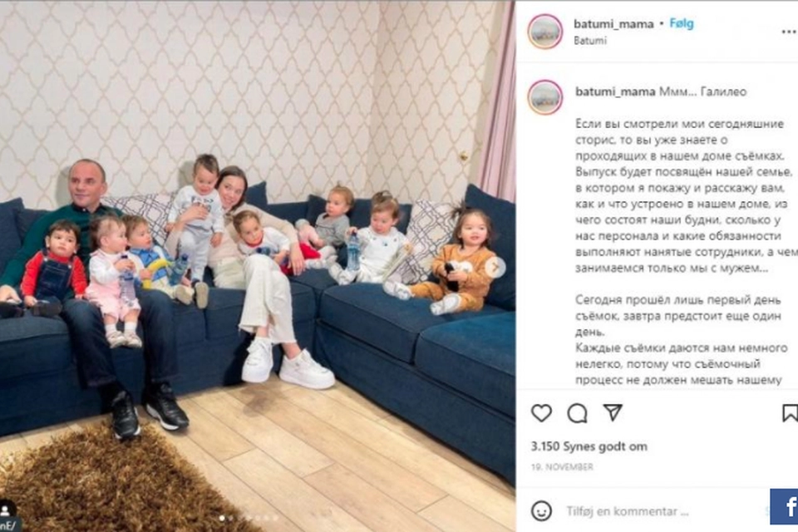Screen dimensions: 798x532
Task: Go to next photo arrow
Action: (x=495, y=268)
